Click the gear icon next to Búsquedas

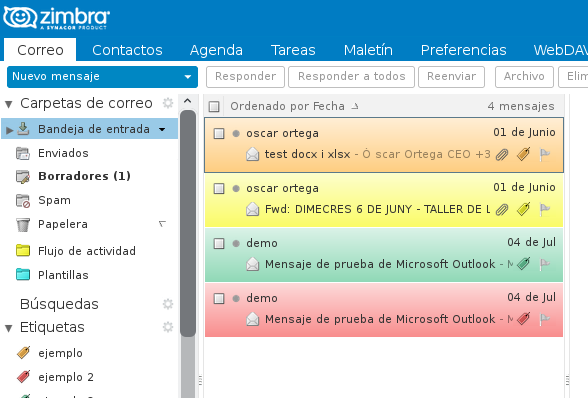point(168,303)
